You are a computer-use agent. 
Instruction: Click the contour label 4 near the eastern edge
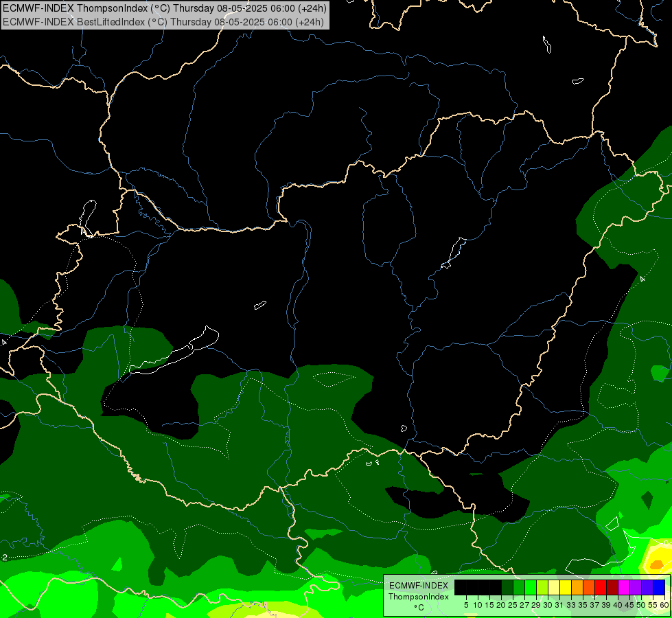click(x=642, y=279)
